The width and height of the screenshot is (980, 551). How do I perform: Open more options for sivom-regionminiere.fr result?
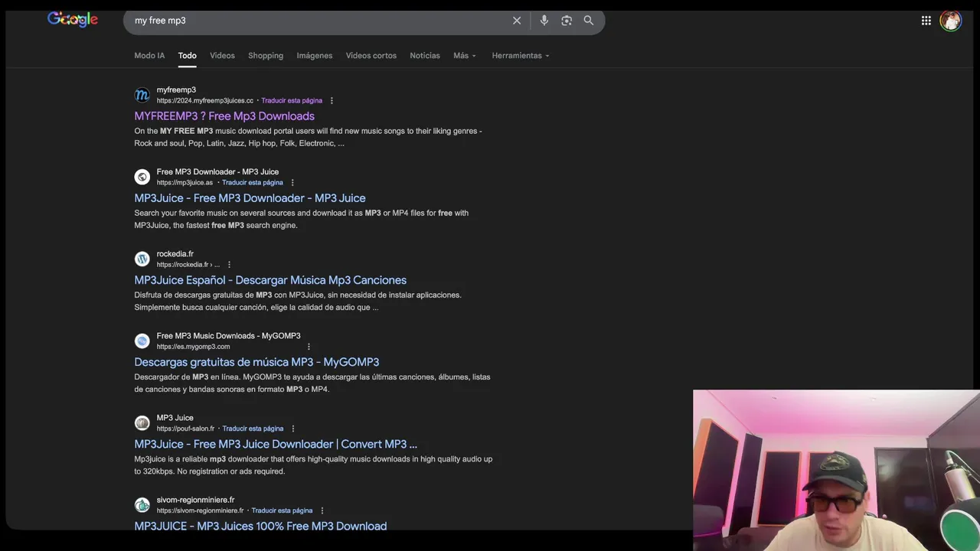point(322,510)
